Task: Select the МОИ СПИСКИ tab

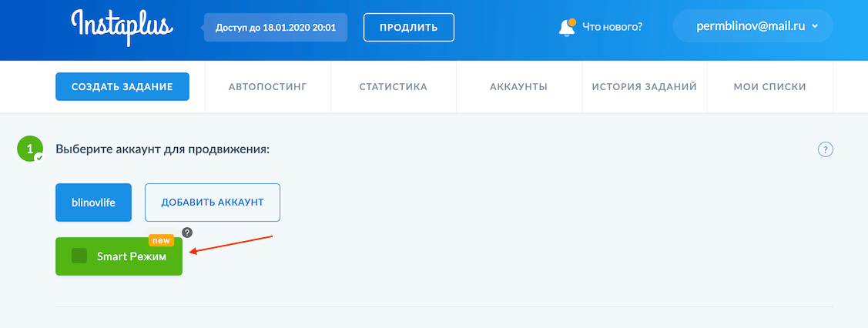Action: coord(770,87)
